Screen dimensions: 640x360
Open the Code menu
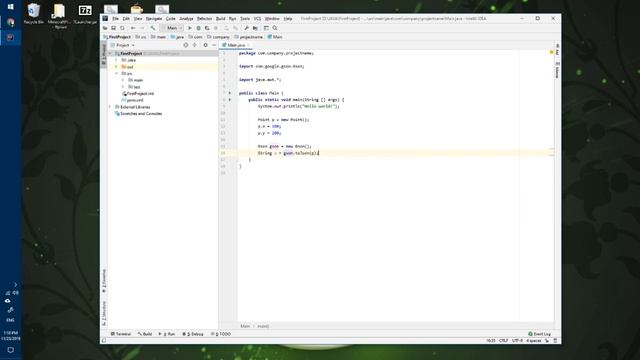tap(171, 19)
